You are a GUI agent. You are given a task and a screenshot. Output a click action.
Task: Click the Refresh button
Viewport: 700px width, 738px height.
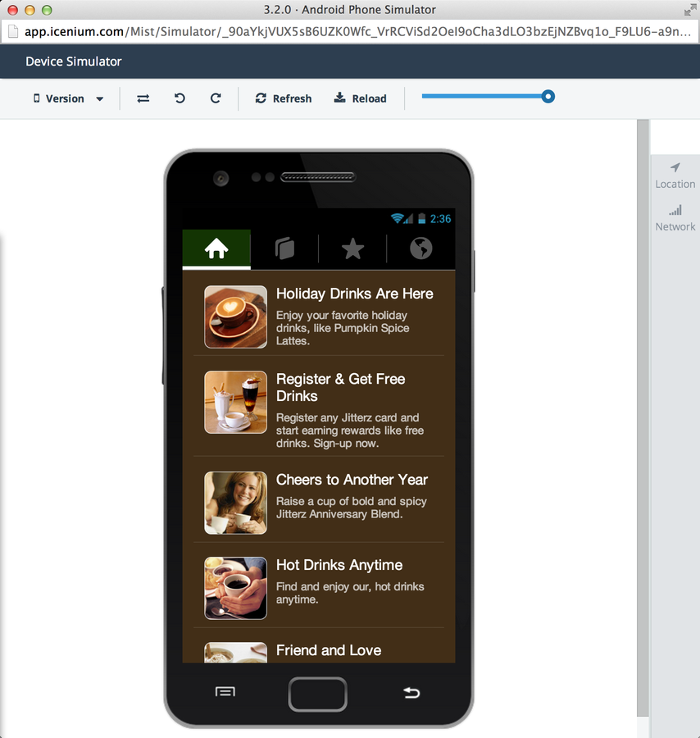[284, 98]
